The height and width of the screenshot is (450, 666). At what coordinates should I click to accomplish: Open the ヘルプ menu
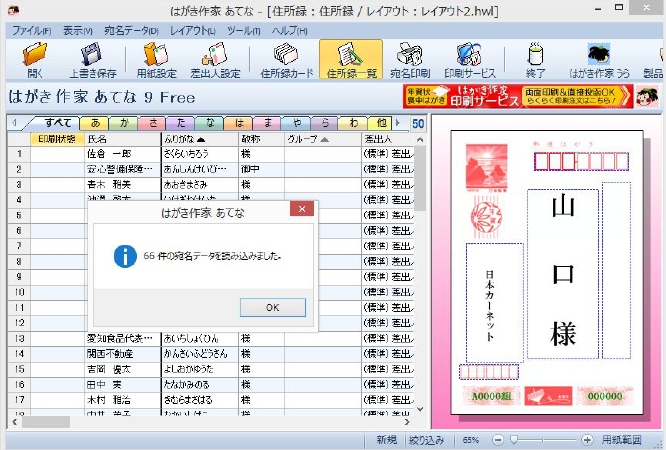click(x=289, y=31)
